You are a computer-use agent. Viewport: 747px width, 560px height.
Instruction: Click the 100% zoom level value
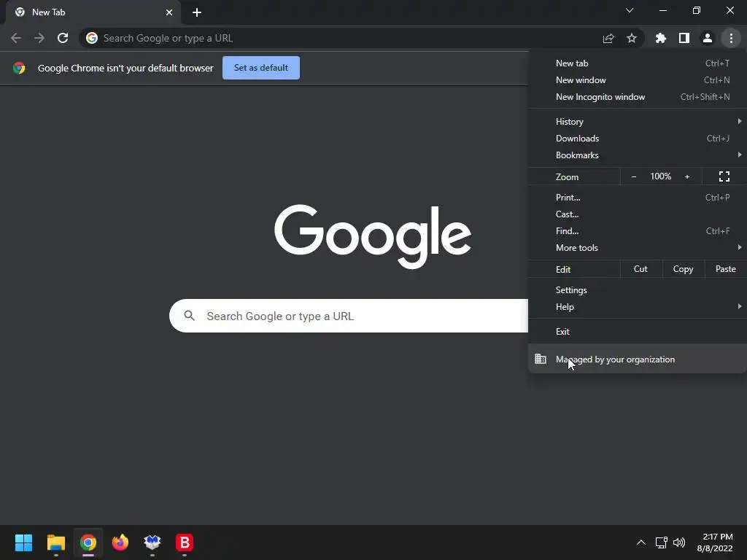coord(661,176)
